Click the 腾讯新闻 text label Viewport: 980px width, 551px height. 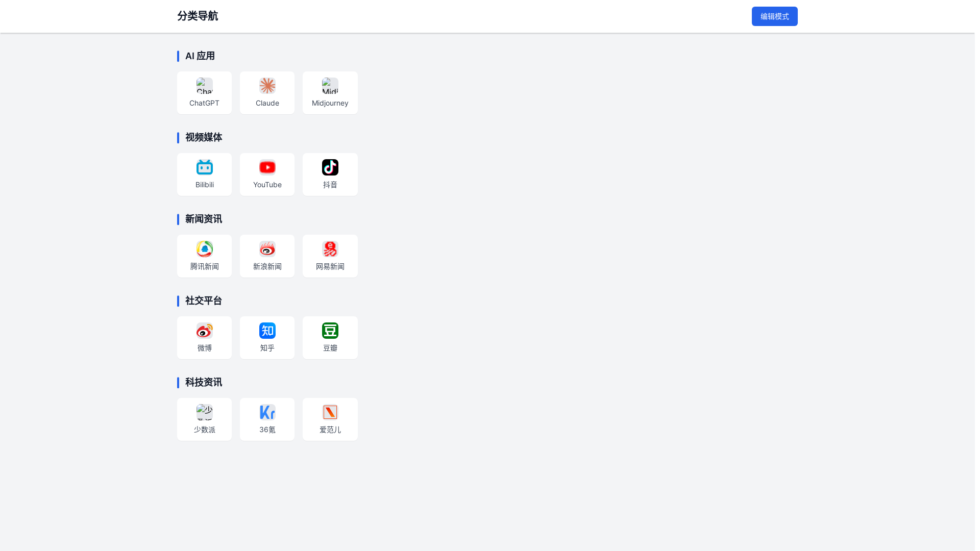204,266
